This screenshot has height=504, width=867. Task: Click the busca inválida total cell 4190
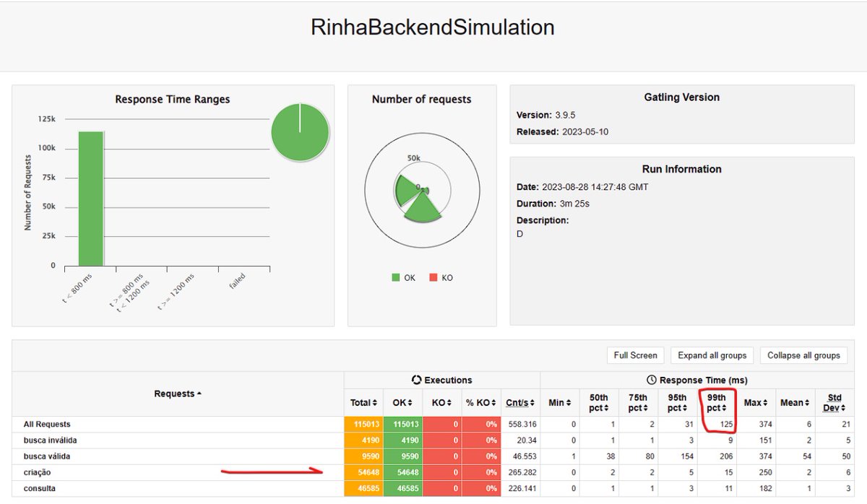click(x=363, y=440)
